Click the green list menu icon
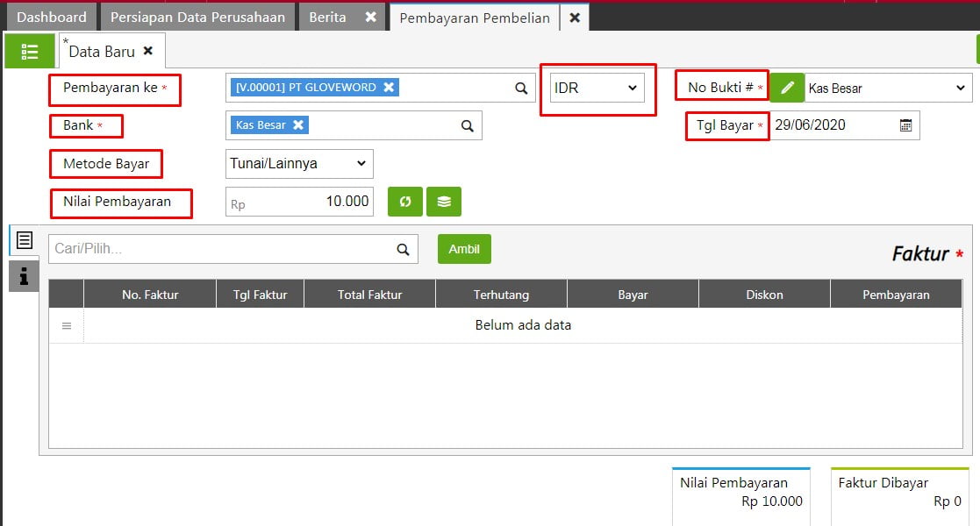 click(x=29, y=52)
